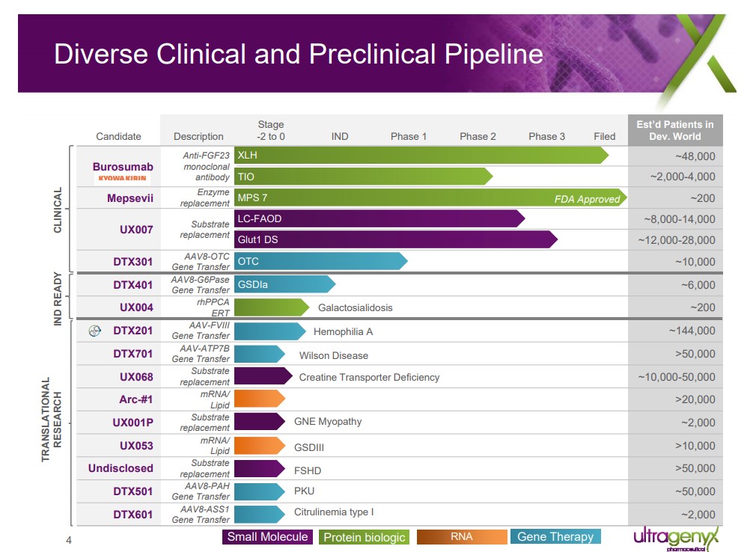
Task: Select the IND column header
Action: [x=340, y=136]
